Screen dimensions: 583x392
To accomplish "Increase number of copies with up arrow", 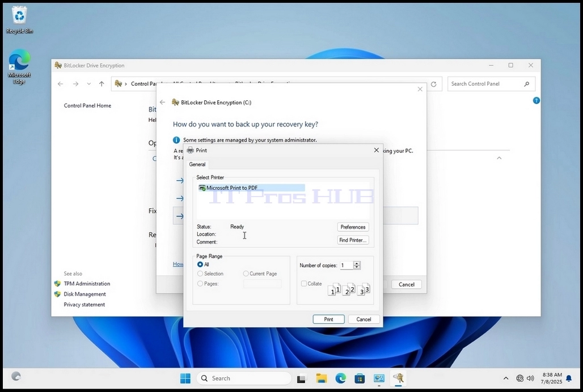I will (x=357, y=263).
